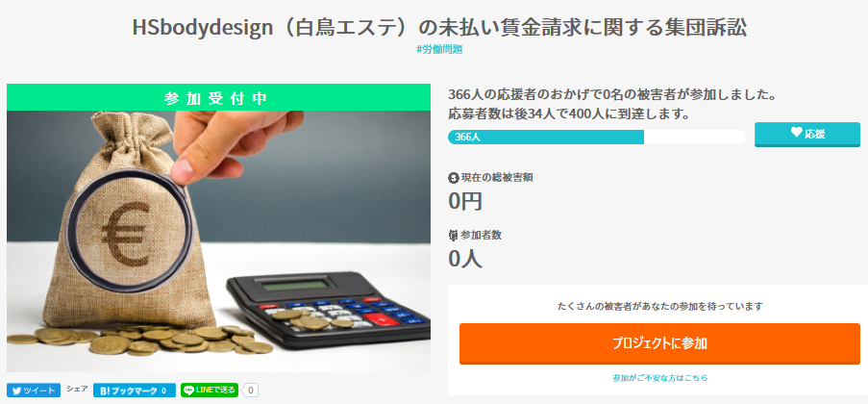The width and height of the screenshot is (868, 404).
Task: Click the 参加受付中 green status banner
Action: [x=218, y=97]
